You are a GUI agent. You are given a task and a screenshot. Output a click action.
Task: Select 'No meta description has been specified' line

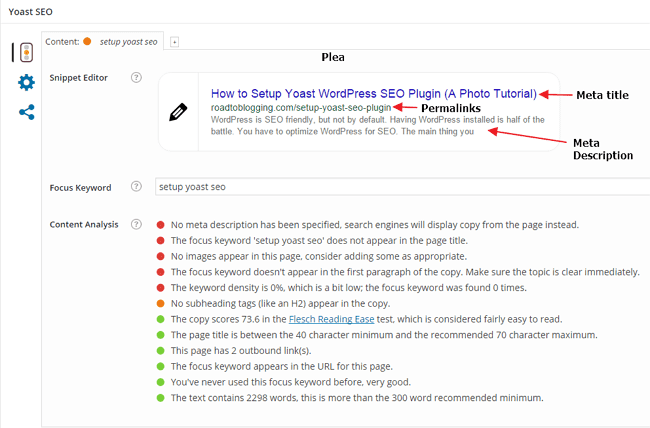(x=375, y=225)
